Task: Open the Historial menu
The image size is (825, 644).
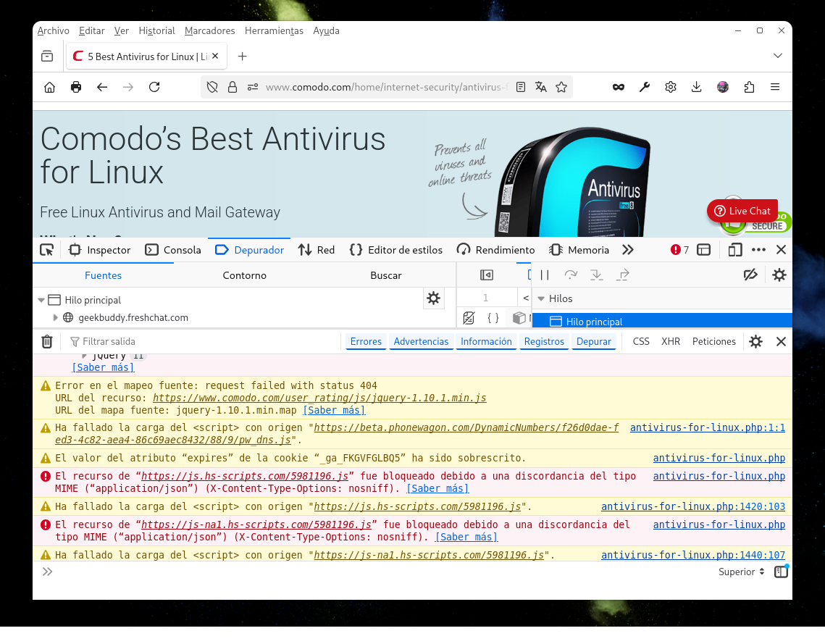Action: click(156, 30)
